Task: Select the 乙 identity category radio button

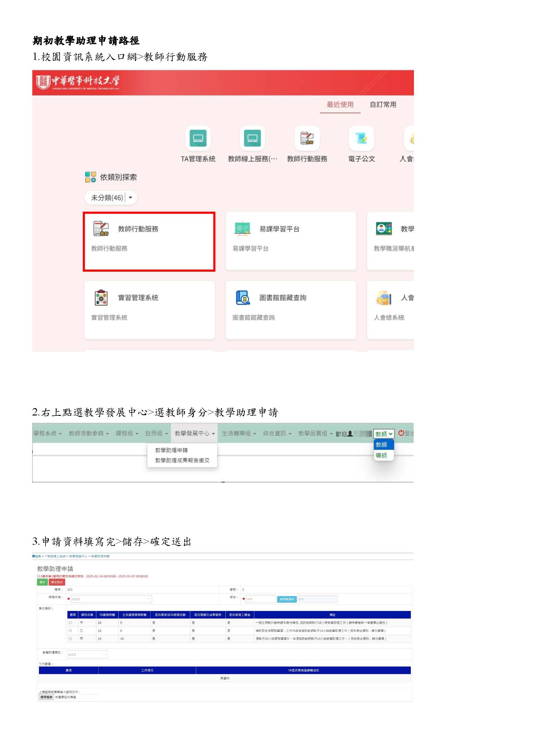Action: click(x=70, y=631)
